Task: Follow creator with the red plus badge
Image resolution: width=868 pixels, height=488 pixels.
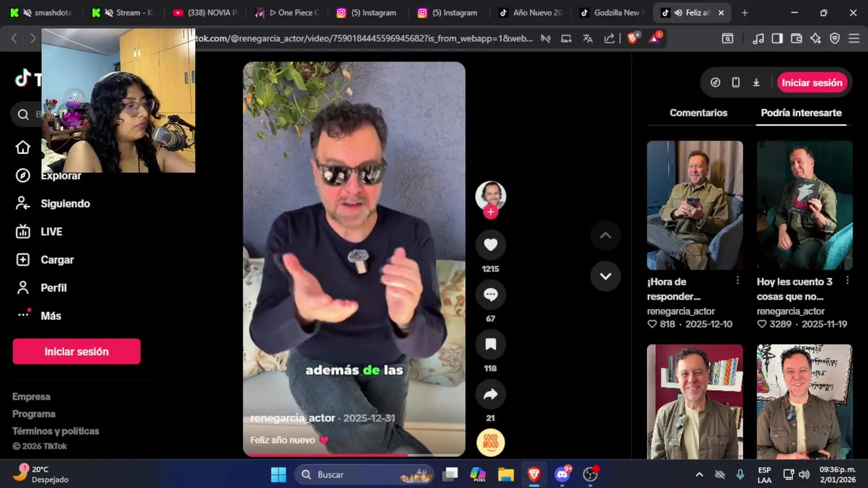Action: pos(490,212)
